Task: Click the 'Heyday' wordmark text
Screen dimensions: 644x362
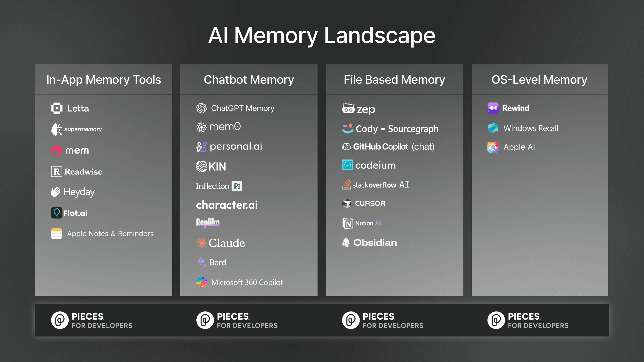Action: pyautogui.click(x=79, y=192)
